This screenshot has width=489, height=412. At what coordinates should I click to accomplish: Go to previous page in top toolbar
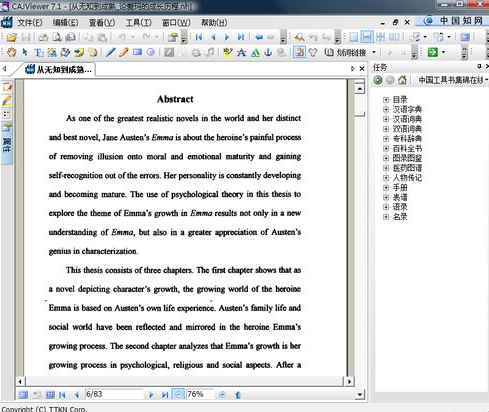coord(213,37)
